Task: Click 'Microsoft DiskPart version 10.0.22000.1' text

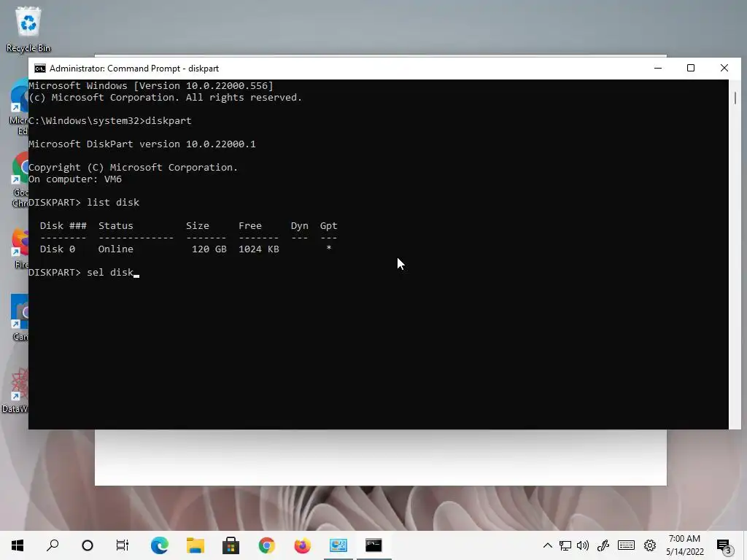Action: click(142, 144)
